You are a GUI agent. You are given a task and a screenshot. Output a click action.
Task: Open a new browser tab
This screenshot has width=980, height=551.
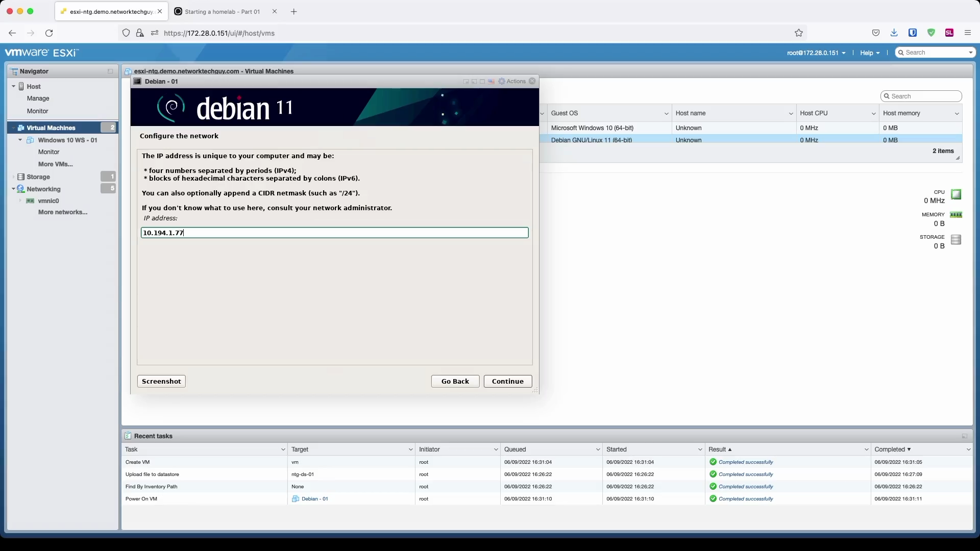point(294,12)
